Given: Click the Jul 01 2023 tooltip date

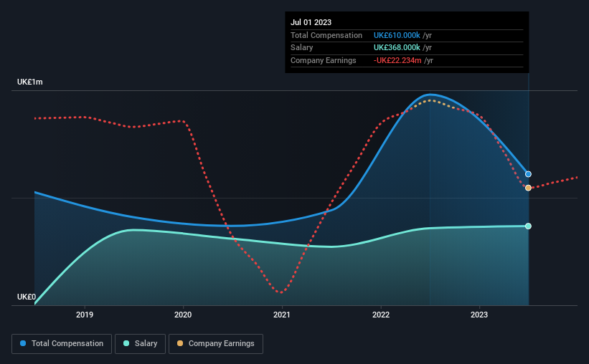Looking at the screenshot, I should pos(311,22).
